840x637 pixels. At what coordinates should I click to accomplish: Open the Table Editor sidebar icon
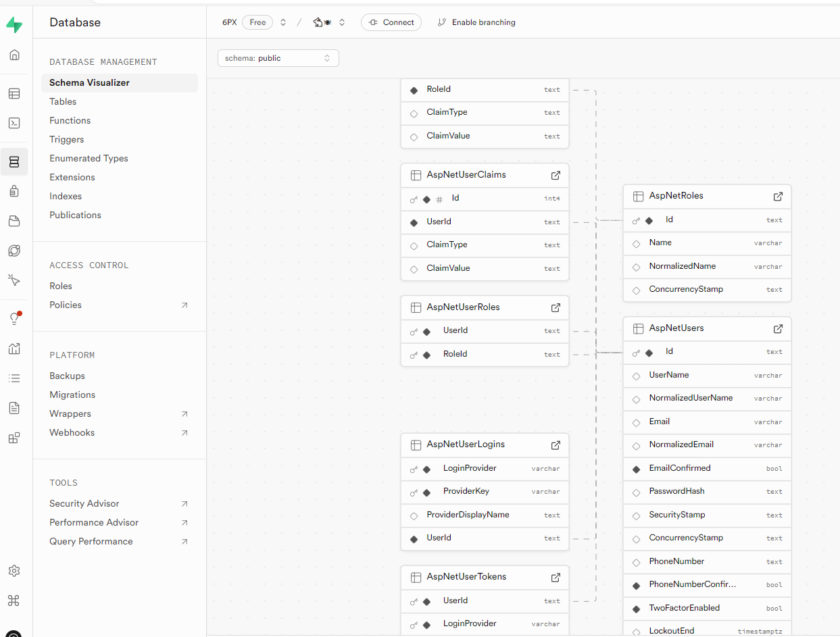[14, 93]
